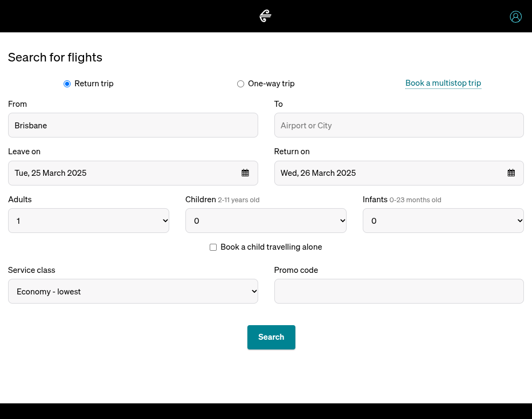Click the Return on date field
This screenshot has width=532, height=419.
[x=399, y=173]
